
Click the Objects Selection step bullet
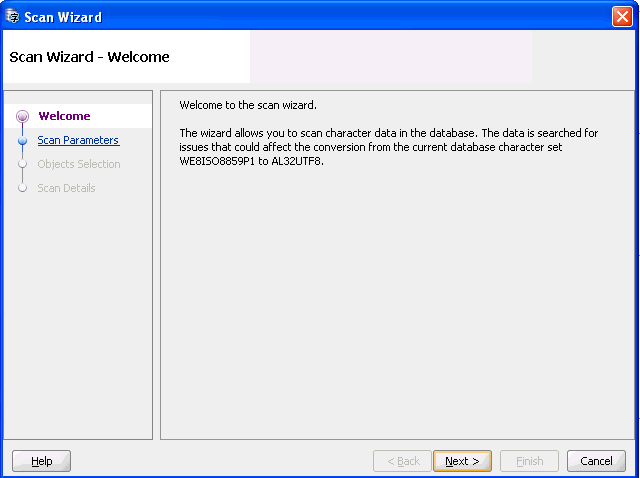[22, 165]
